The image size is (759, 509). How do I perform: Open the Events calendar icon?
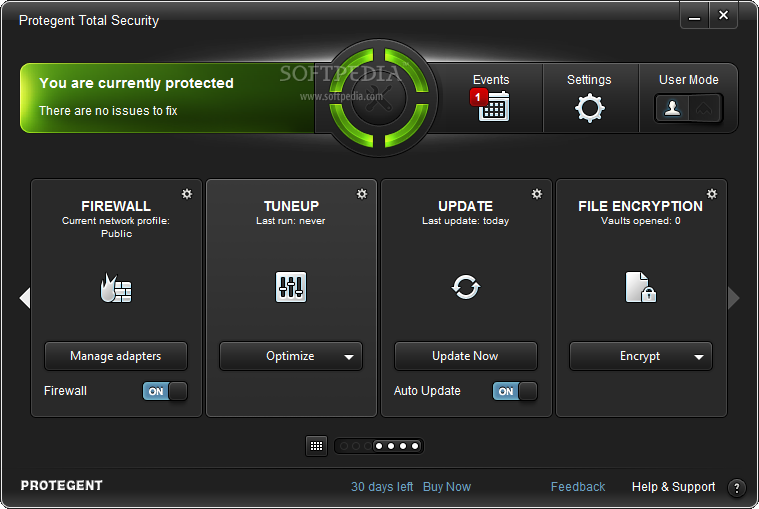click(x=494, y=106)
